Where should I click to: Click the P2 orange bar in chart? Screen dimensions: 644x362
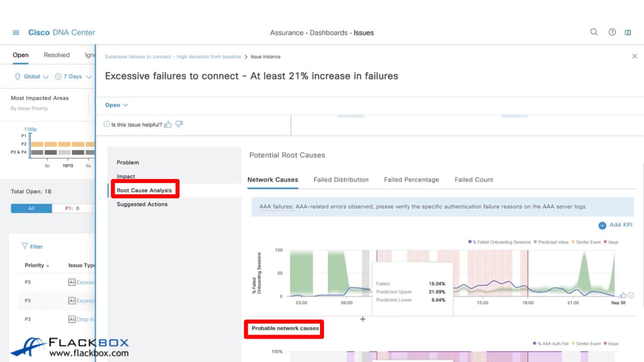(x=50, y=144)
